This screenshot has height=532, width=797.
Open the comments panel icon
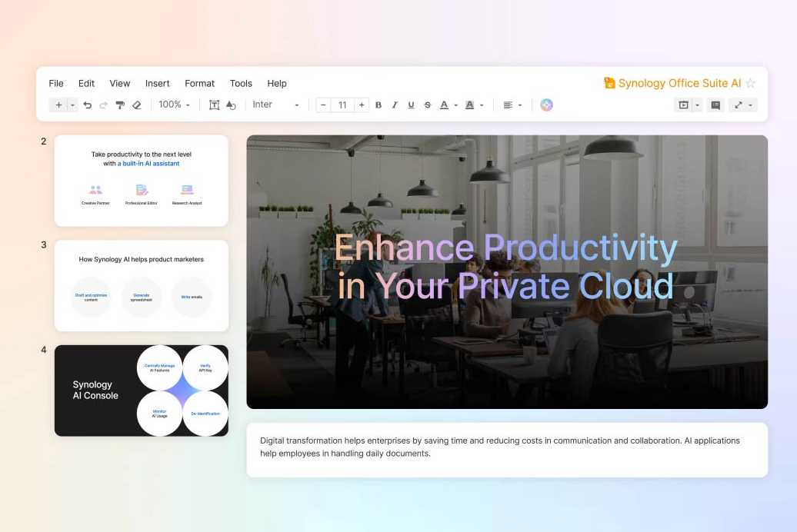tap(715, 105)
